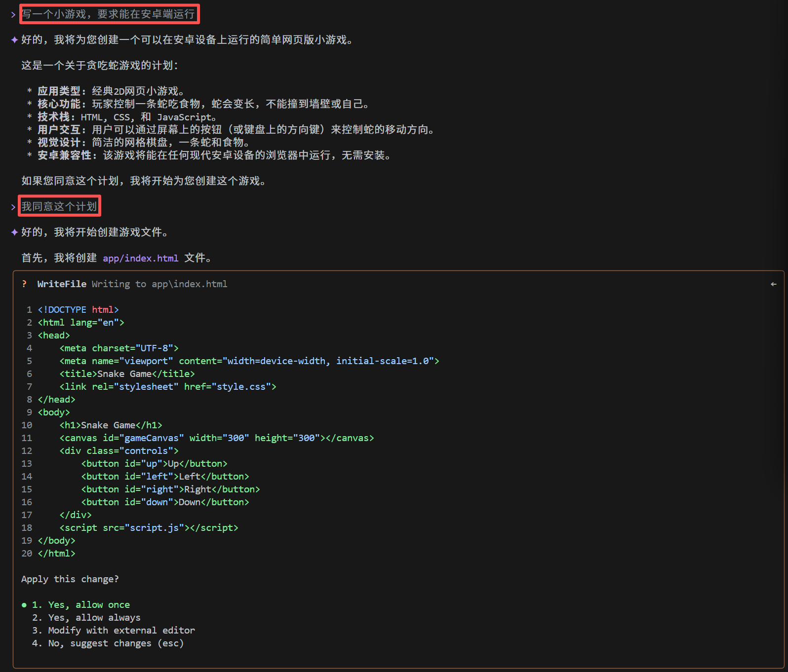Click the prompt chevron before 写一个小游戏
788x672 pixels.
point(13,15)
